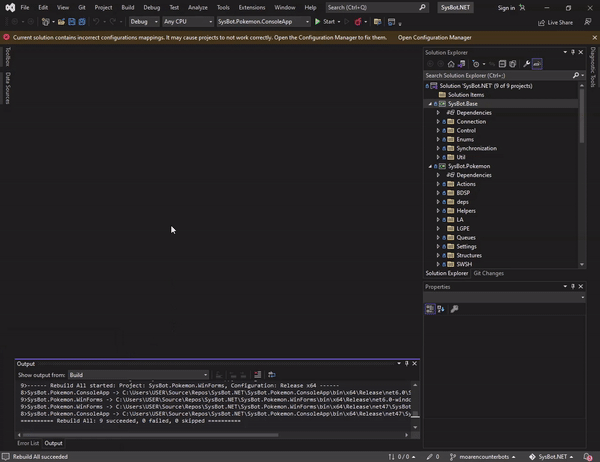Toggle Word Wrap in the Output panel
The height and width of the screenshot is (462, 600).
272,375
